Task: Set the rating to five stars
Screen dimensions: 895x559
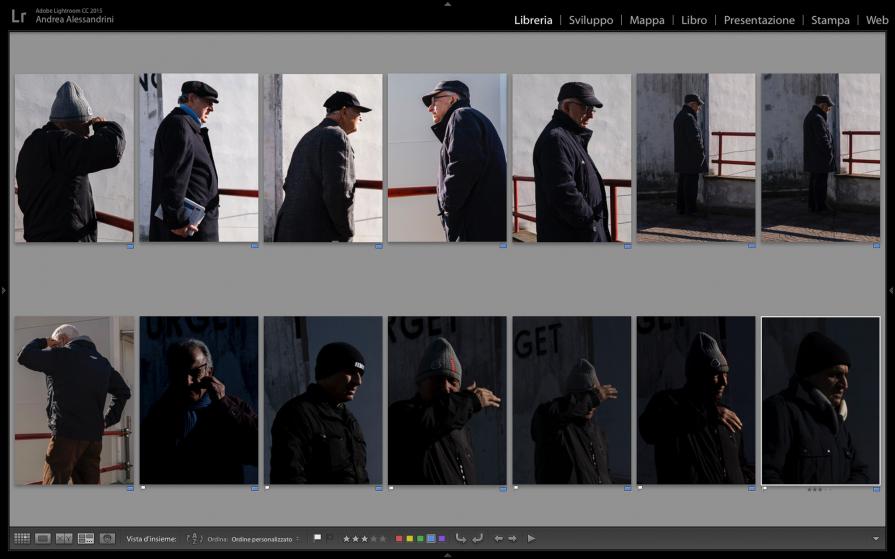Action: [383, 538]
